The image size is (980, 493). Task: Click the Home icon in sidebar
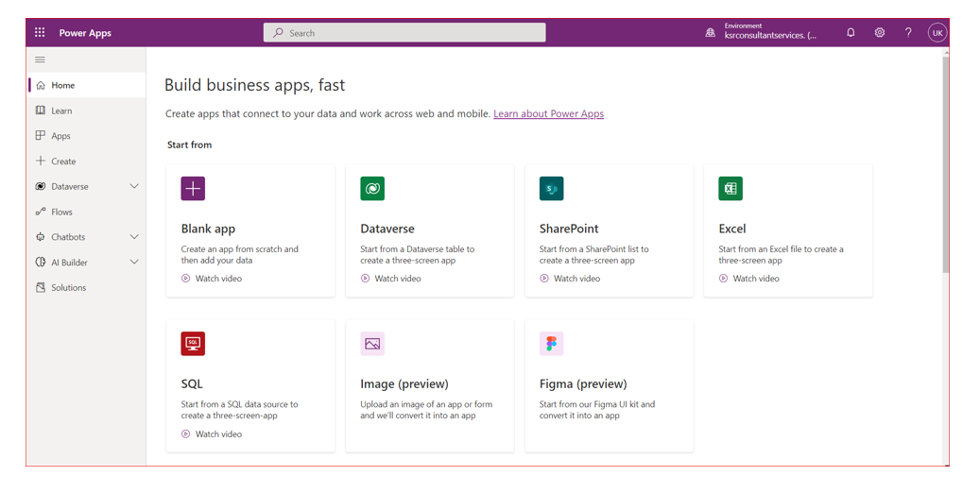(41, 85)
